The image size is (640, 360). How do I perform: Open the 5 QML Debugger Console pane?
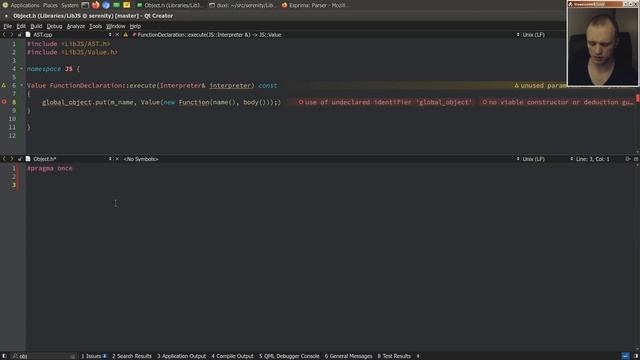click(289, 356)
